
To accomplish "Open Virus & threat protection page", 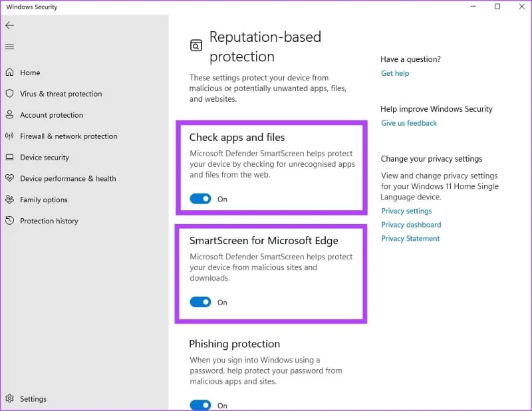I will 61,94.
